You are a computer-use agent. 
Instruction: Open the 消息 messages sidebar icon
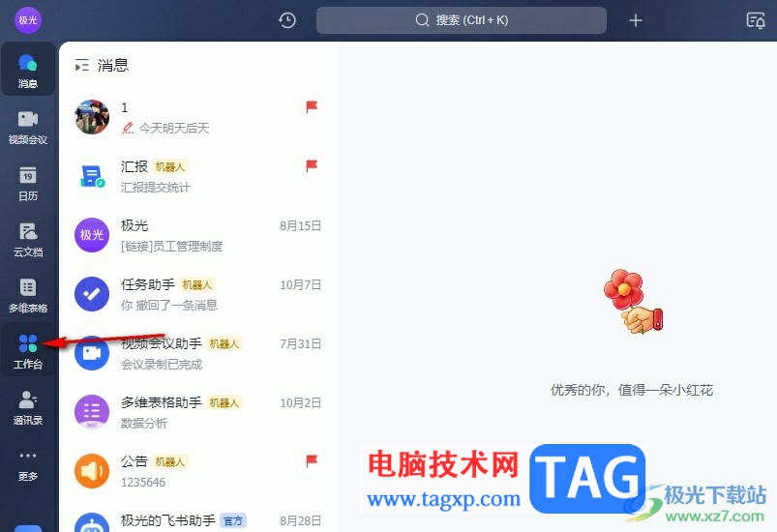28,70
